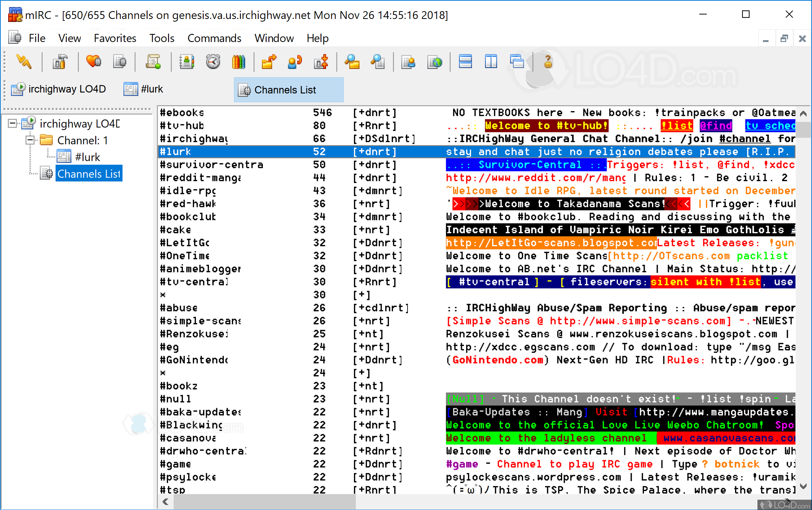
Task: Click the @find link in #tv-hub topic
Action: pos(715,126)
